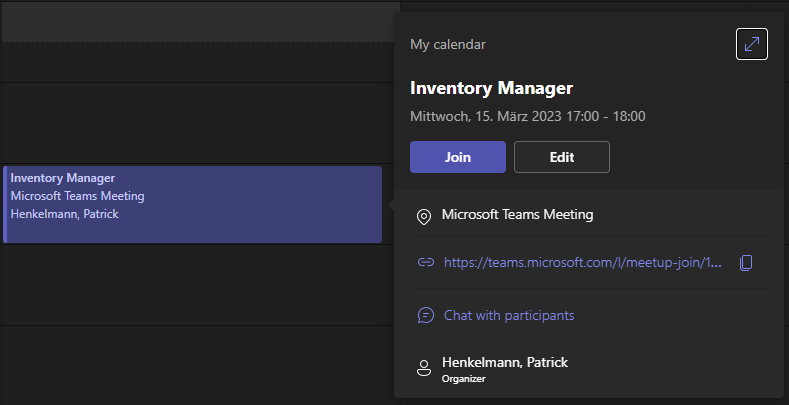This screenshot has height=405, width=789.
Task: Click the Microsoft Teams Meeting location text
Action: [x=517, y=214]
